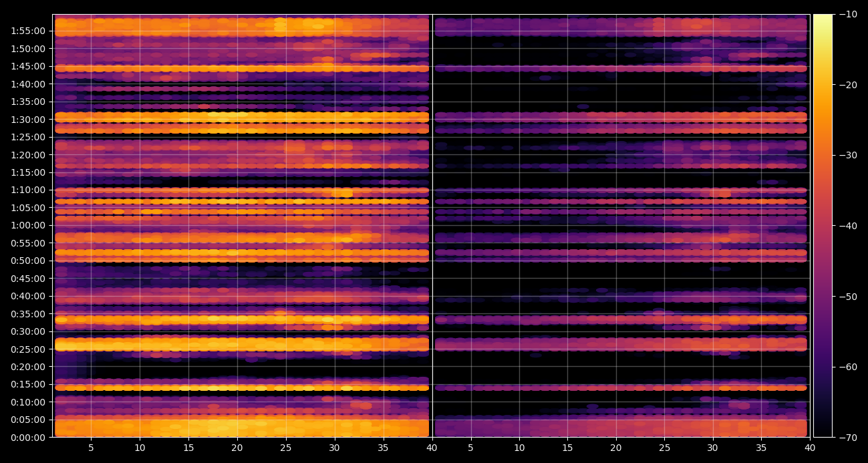Click the 0:25:00 y-axis tick label

click(29, 349)
